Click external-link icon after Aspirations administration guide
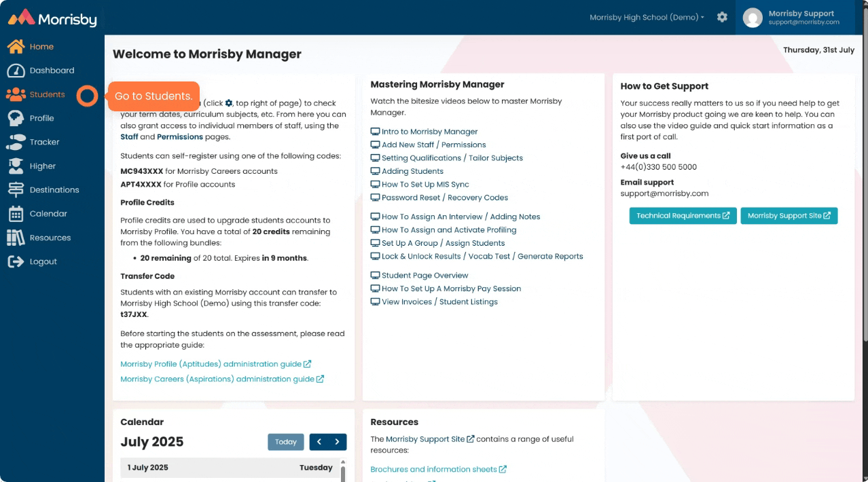Viewport: 868px width, 482px height. (321, 379)
